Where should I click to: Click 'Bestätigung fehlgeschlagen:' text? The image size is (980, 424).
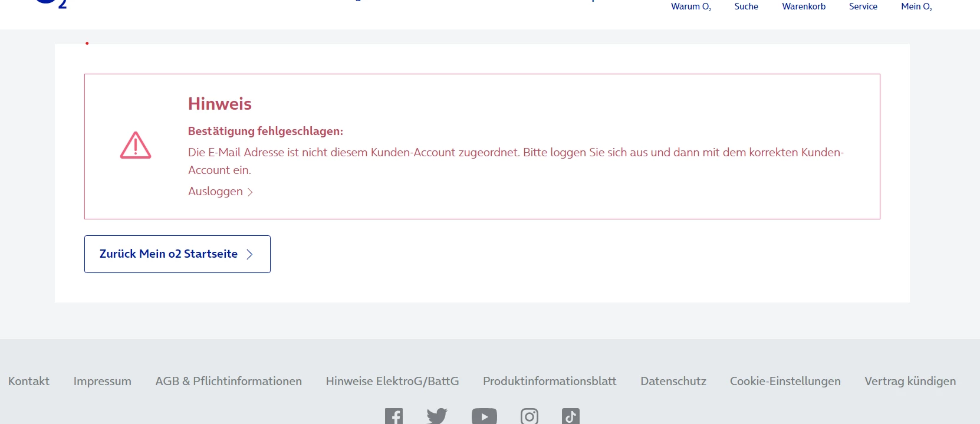(265, 131)
